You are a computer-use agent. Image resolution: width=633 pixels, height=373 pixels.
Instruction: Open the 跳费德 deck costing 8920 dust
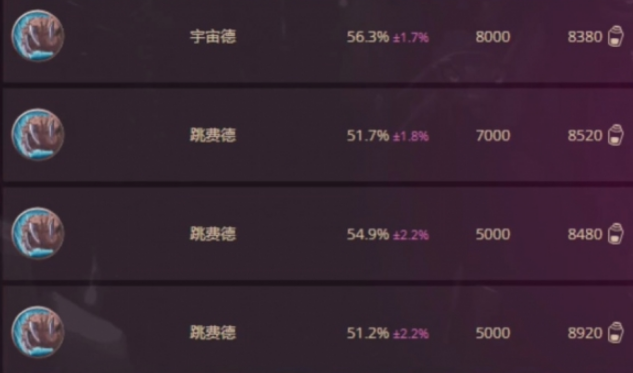(213, 333)
